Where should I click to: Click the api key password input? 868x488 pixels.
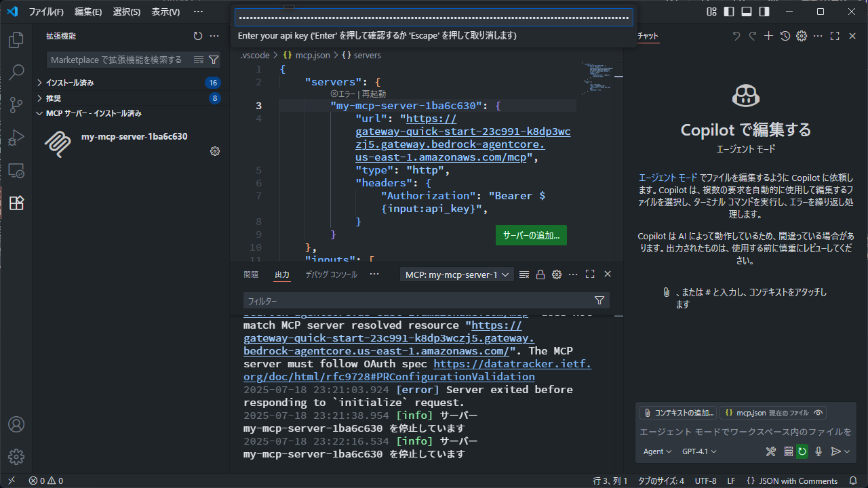coord(434,18)
